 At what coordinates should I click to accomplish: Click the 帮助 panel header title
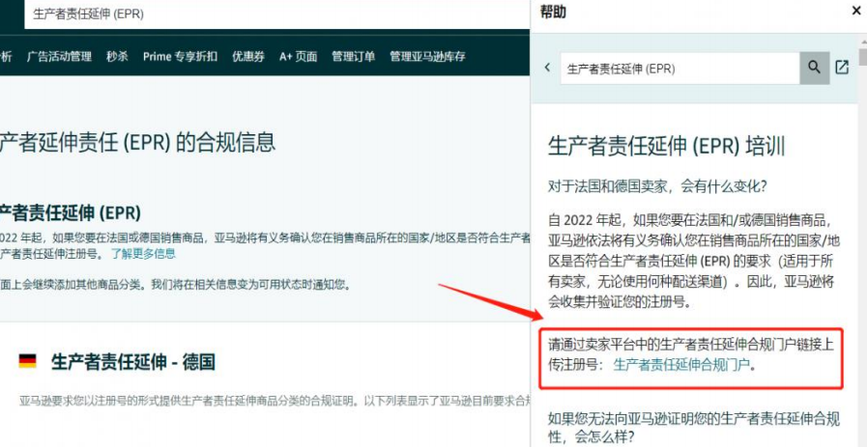point(553,12)
